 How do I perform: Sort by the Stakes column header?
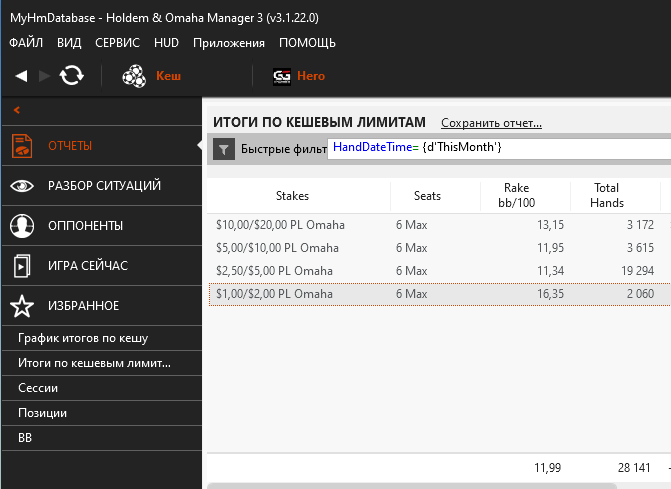pos(299,196)
